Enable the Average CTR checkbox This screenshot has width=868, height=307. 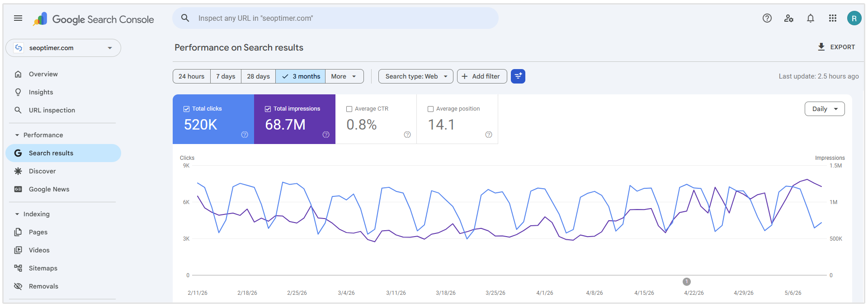[x=349, y=109]
